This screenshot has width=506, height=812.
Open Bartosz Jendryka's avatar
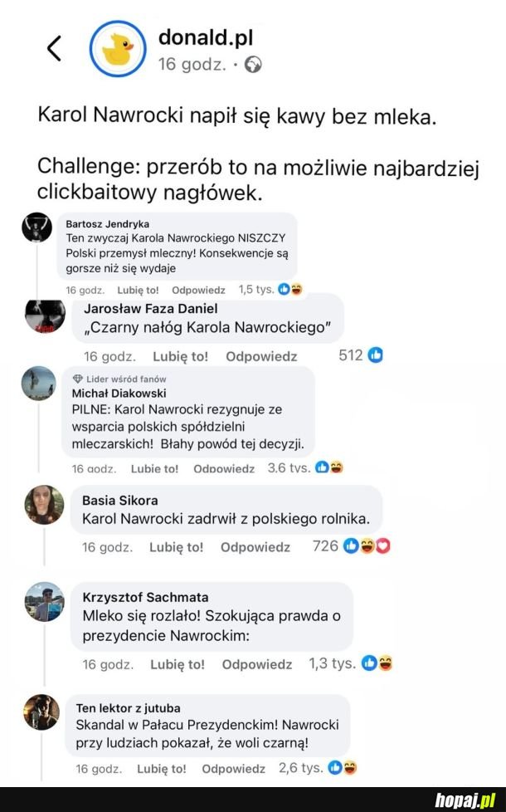click(37, 227)
